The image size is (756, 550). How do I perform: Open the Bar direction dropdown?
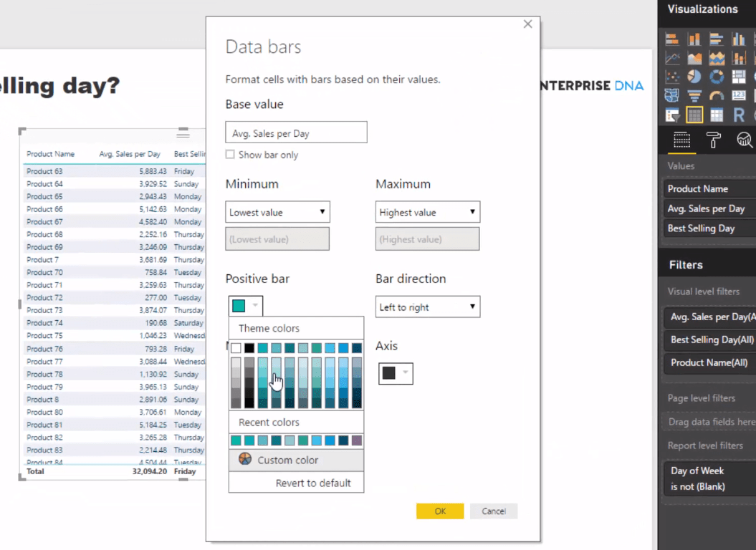(428, 307)
